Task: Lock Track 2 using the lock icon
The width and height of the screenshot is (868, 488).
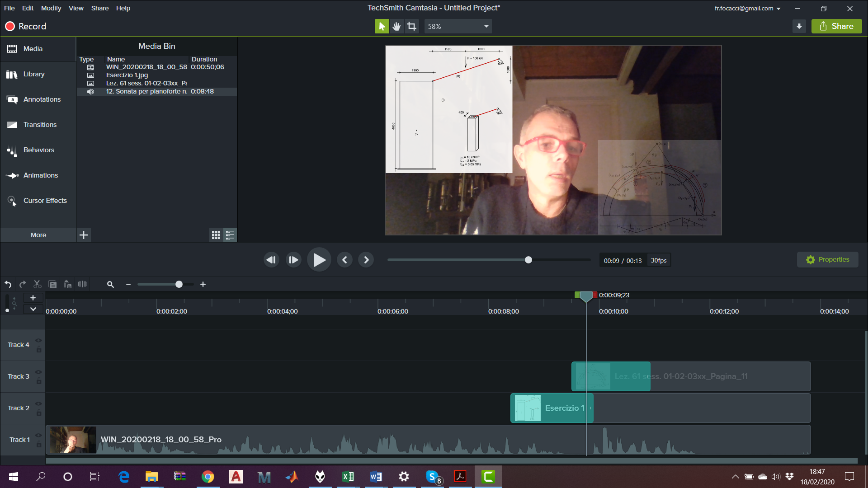Action: [x=39, y=413]
